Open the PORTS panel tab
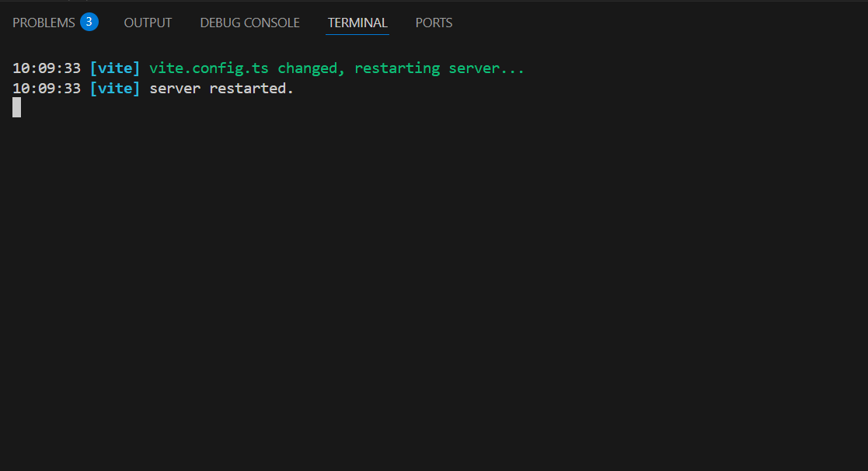This screenshot has width=868, height=471. click(x=434, y=23)
